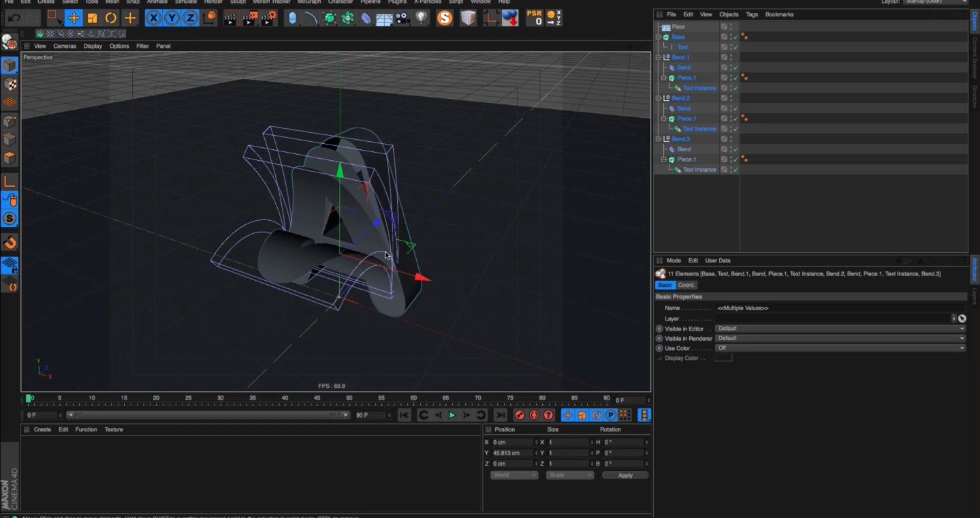Open the Use Color dropdown
Viewport: 980px width, 518px height.
pyautogui.click(x=840, y=348)
